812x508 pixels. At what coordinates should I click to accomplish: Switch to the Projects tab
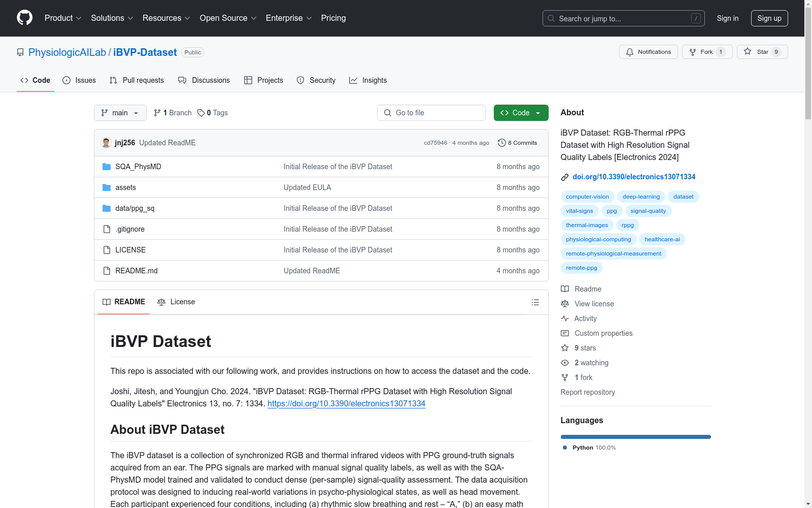264,80
